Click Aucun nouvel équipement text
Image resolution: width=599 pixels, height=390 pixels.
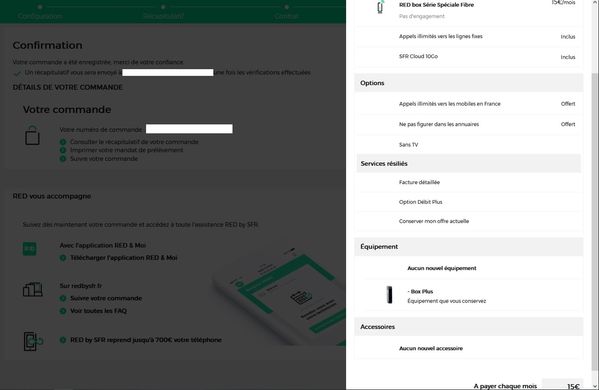coord(442,268)
